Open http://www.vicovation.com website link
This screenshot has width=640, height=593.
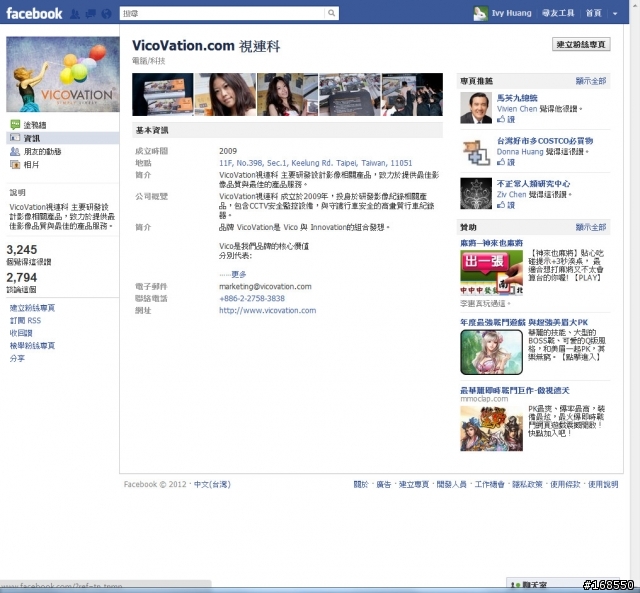(x=267, y=310)
